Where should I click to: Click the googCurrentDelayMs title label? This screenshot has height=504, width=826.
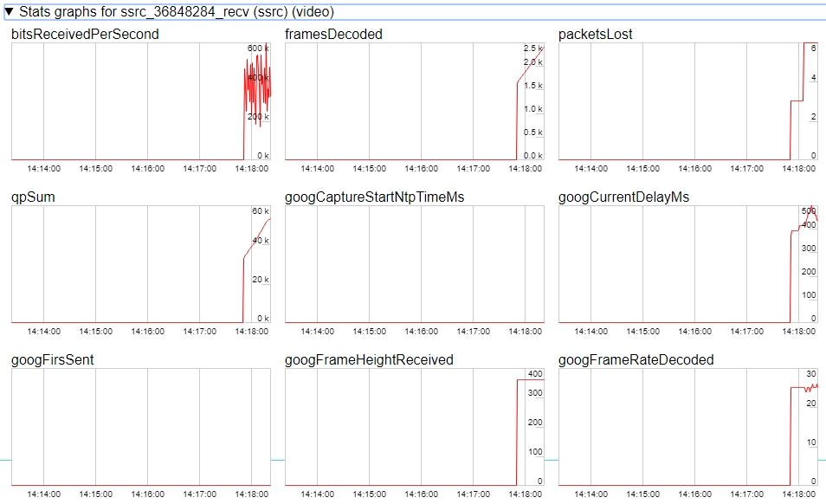pos(623,197)
